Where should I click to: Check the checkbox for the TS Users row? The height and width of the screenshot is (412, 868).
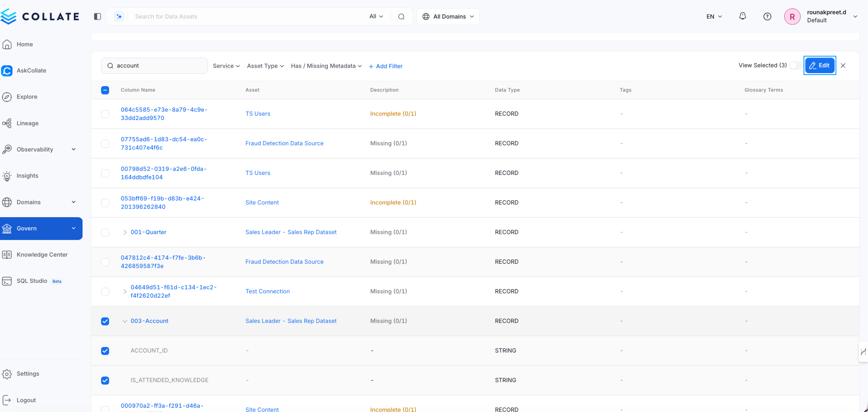[x=105, y=114]
